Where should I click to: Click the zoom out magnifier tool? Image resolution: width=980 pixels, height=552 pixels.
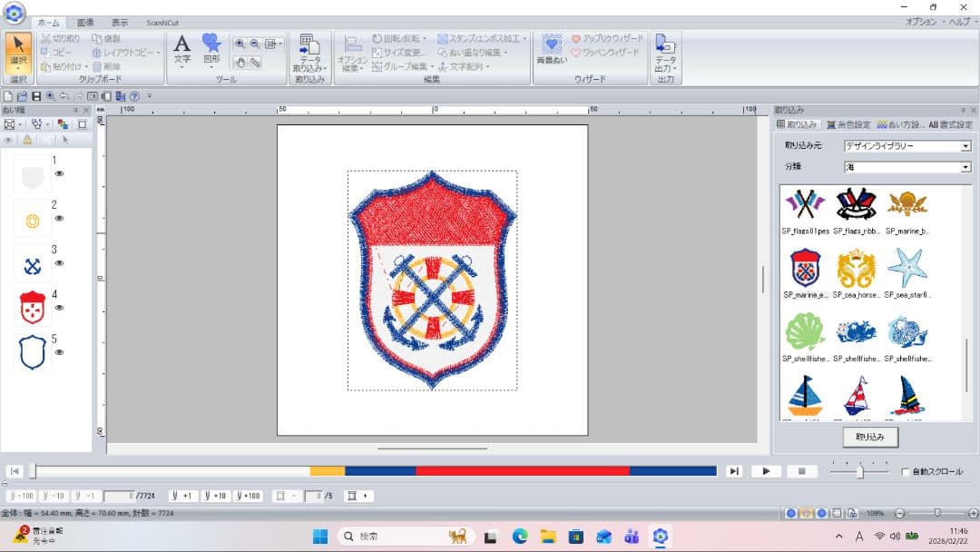point(255,44)
